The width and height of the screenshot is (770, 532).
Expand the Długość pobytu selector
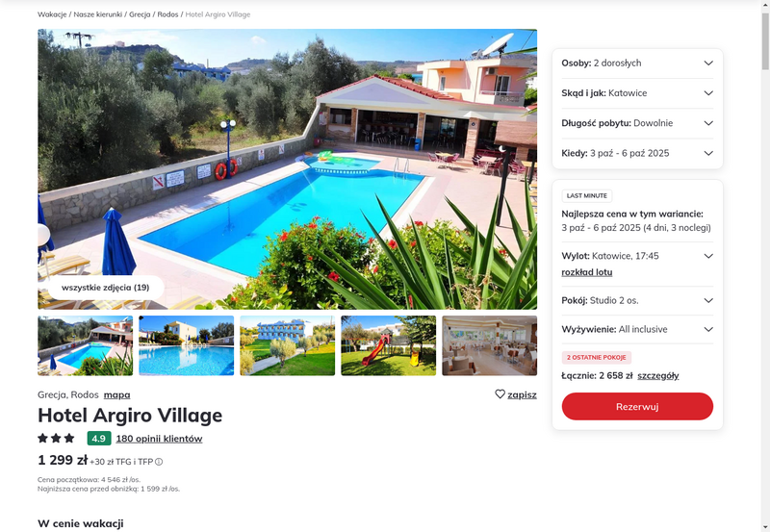pyautogui.click(x=637, y=123)
